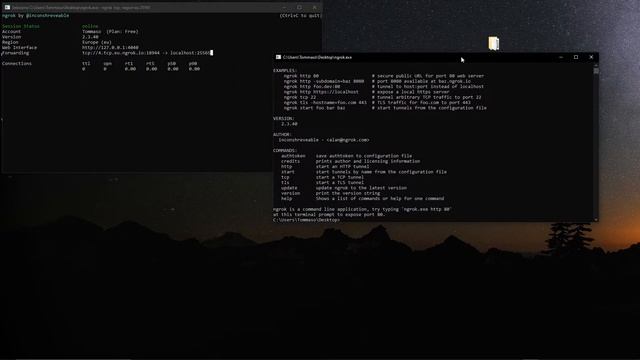
Task: Click the 'AUTHOR:' heading in help window
Action: [x=282, y=134]
